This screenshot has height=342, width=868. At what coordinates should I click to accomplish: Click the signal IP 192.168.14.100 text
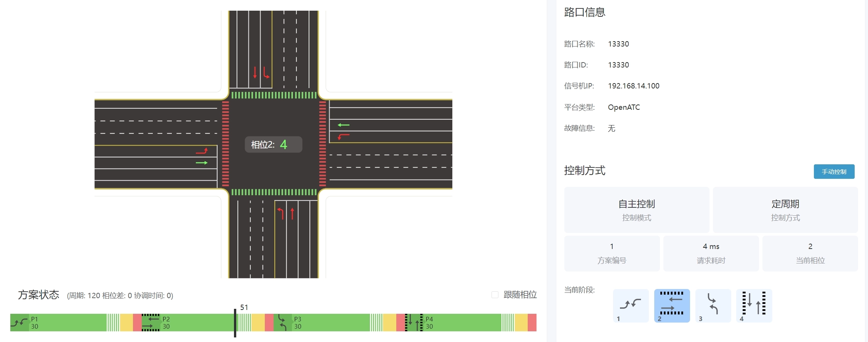tap(633, 86)
